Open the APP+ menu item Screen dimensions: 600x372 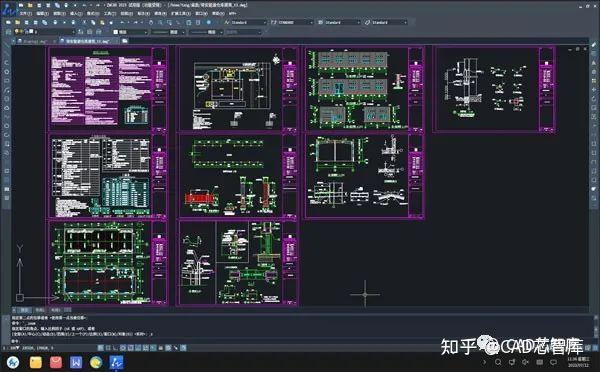point(232,13)
